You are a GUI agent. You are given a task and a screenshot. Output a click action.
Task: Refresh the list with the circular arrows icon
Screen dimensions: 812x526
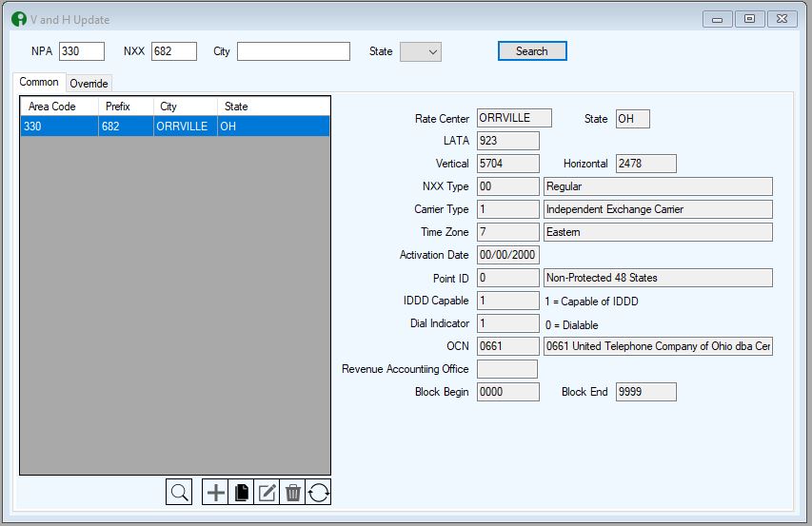(x=319, y=492)
